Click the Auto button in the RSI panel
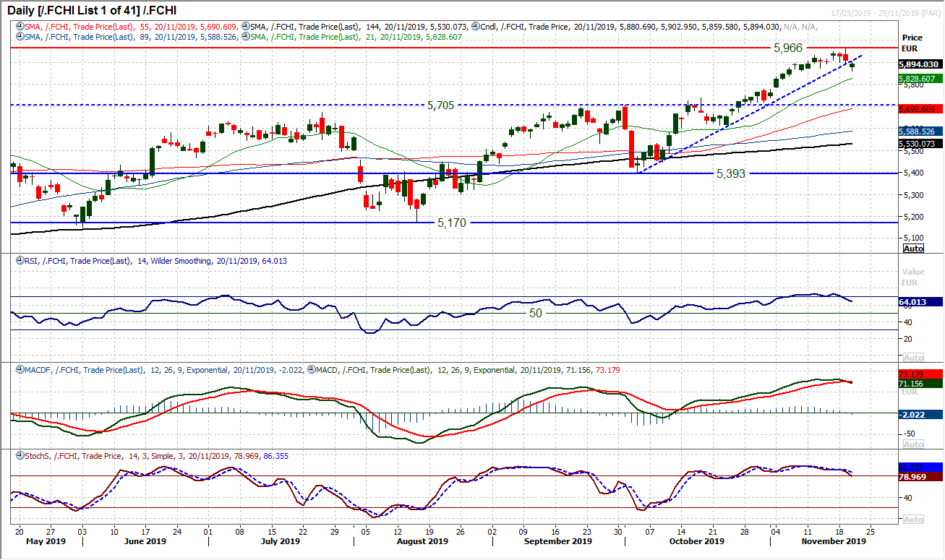 [x=914, y=358]
